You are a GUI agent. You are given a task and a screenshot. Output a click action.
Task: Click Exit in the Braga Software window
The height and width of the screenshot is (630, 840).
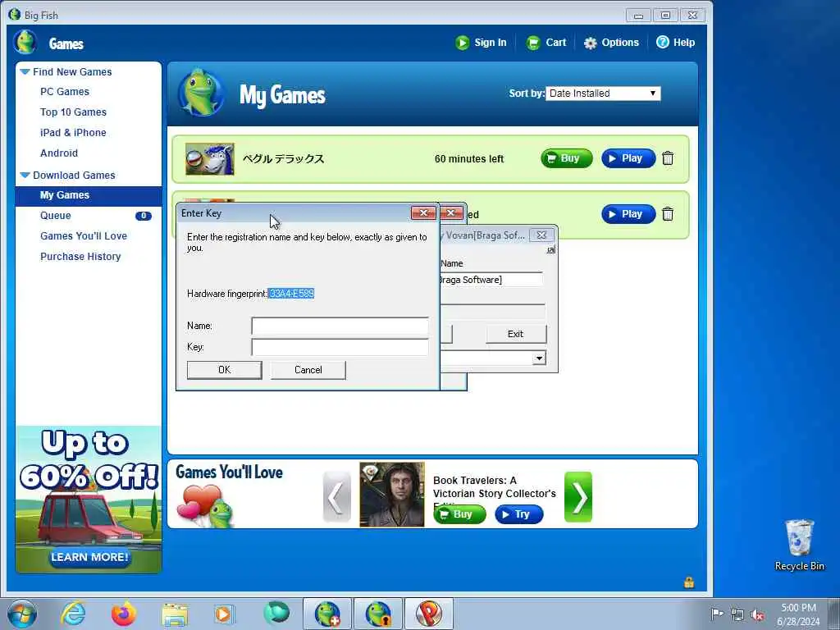point(515,334)
